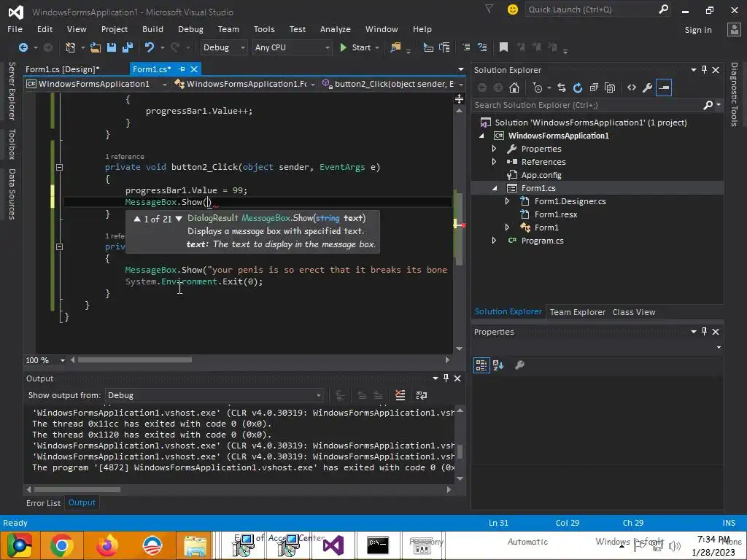The width and height of the screenshot is (747, 560).
Task: Open the Server Explorer side tab
Action: coord(12,91)
